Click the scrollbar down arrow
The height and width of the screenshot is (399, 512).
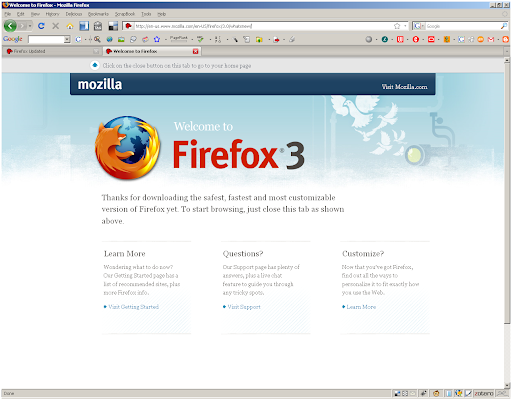point(507,386)
